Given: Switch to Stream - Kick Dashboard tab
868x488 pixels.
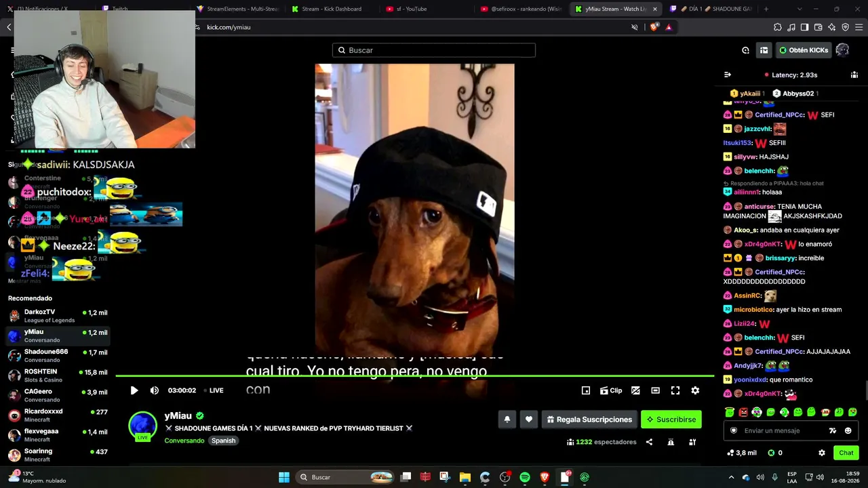Looking at the screenshot, I should tap(331, 9).
